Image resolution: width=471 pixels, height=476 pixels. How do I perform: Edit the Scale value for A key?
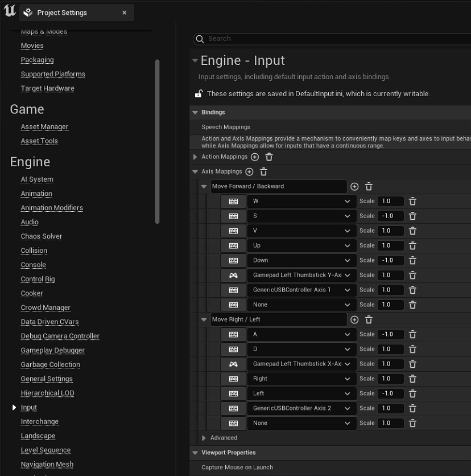[390, 335]
